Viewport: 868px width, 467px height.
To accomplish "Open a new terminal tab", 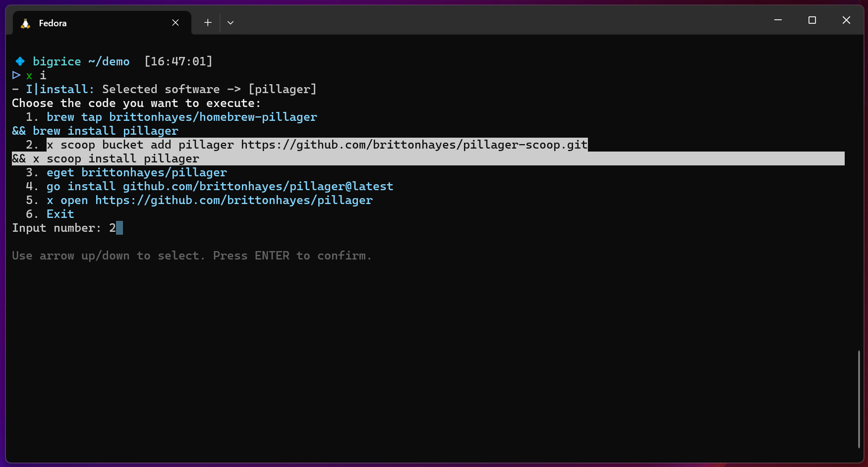I will [x=208, y=23].
